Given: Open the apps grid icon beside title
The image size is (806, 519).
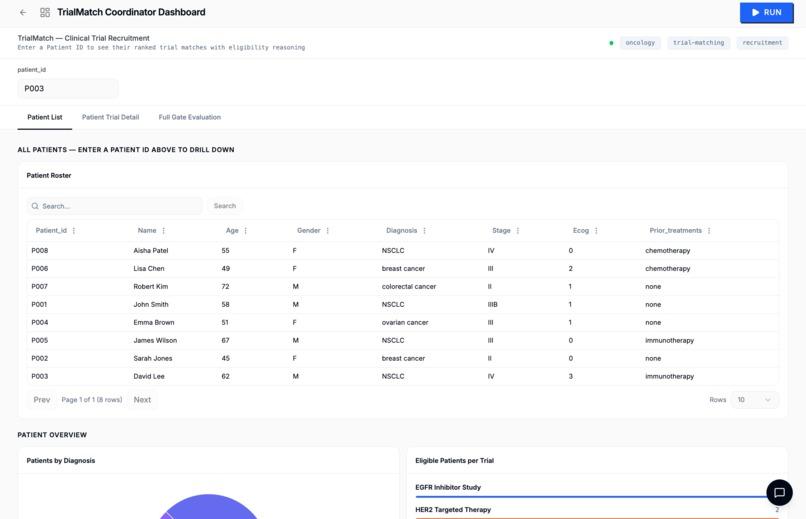Looking at the screenshot, I should [45, 12].
